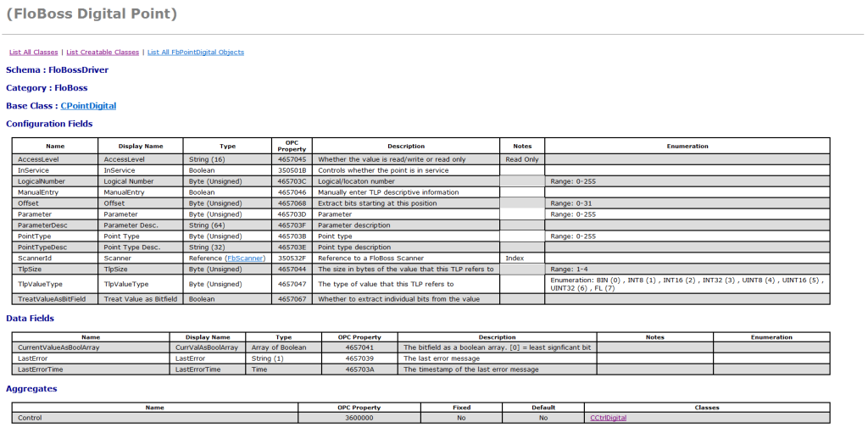Select the TlpSize name cell
Image resolution: width=868 pixels, height=433 pixels.
click(x=55, y=269)
